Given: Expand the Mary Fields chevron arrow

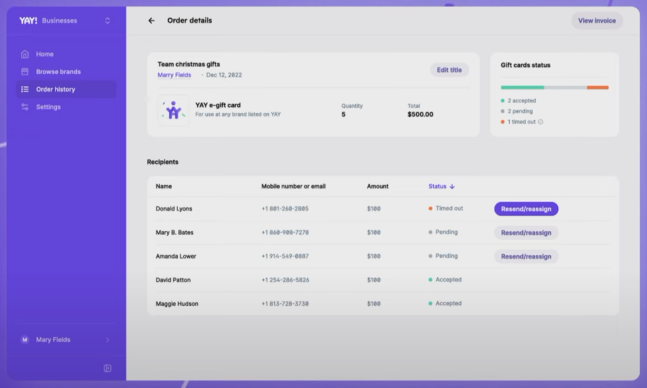Looking at the screenshot, I should click(x=108, y=340).
